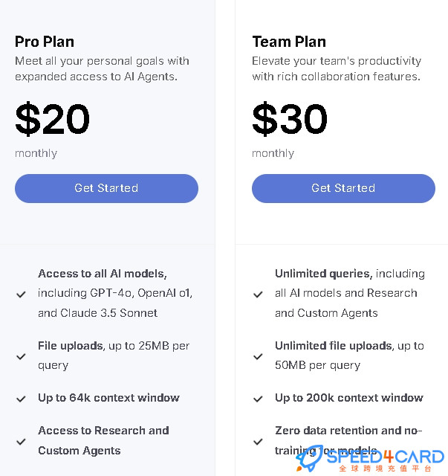Click checkmark beside Unlimited queries feature
This screenshot has width=448, height=476.
pyautogui.click(x=258, y=295)
